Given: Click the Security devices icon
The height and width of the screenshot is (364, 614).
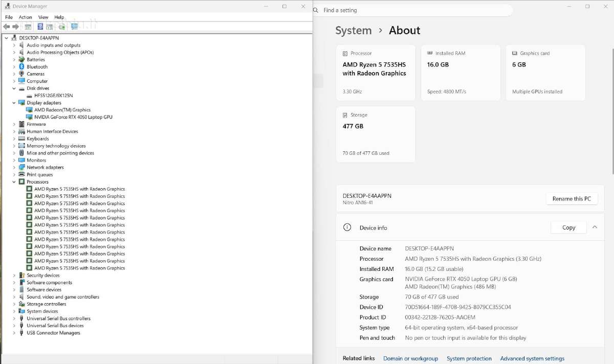Looking at the screenshot, I should click(x=21, y=275).
